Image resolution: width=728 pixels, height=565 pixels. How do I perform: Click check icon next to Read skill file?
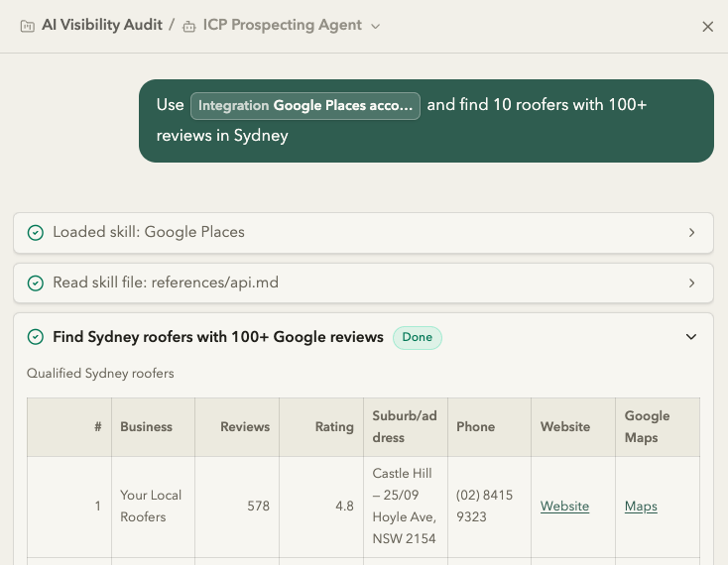(36, 282)
